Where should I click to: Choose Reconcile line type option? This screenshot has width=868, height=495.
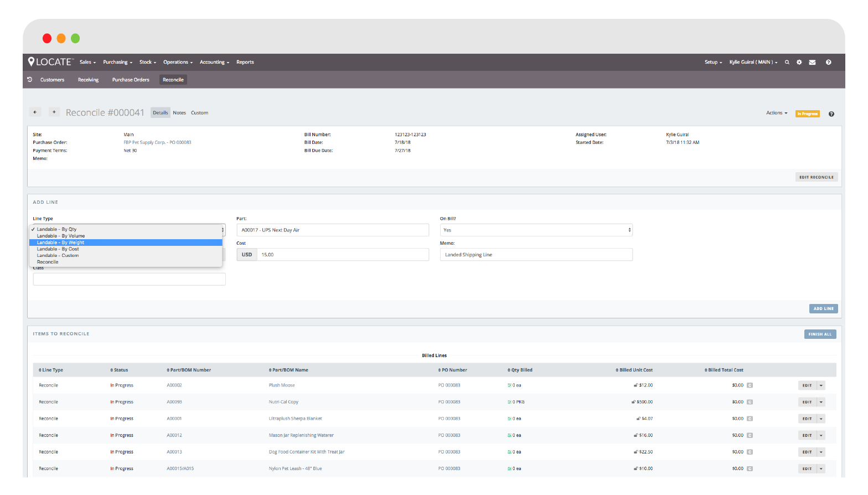tap(126, 262)
